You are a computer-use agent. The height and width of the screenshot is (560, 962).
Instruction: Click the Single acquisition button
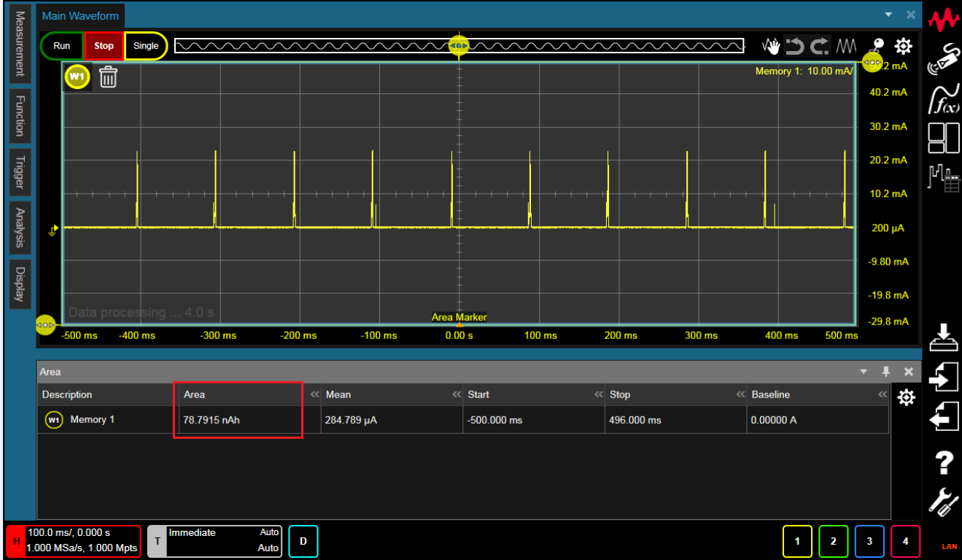tap(146, 46)
